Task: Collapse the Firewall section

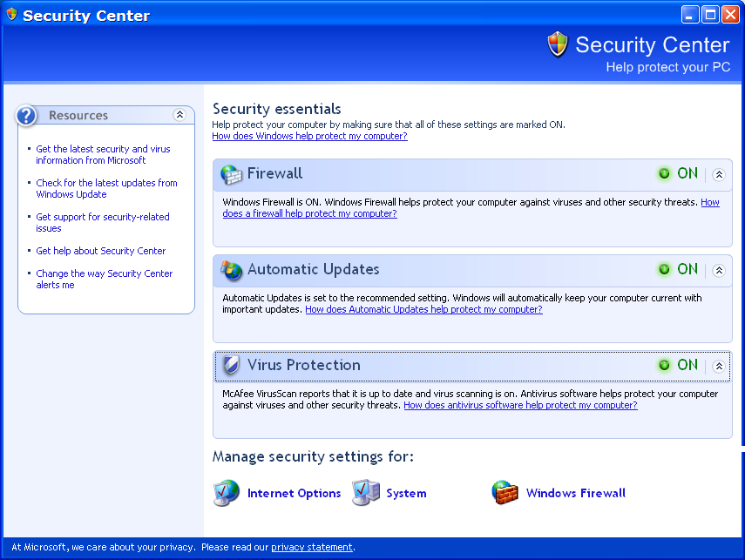Action: point(718,174)
